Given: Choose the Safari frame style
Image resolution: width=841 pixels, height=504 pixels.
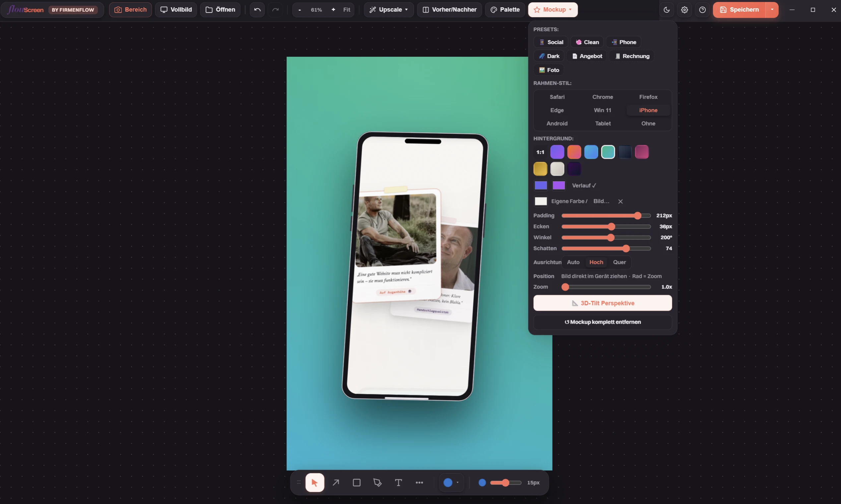Looking at the screenshot, I should (x=557, y=97).
